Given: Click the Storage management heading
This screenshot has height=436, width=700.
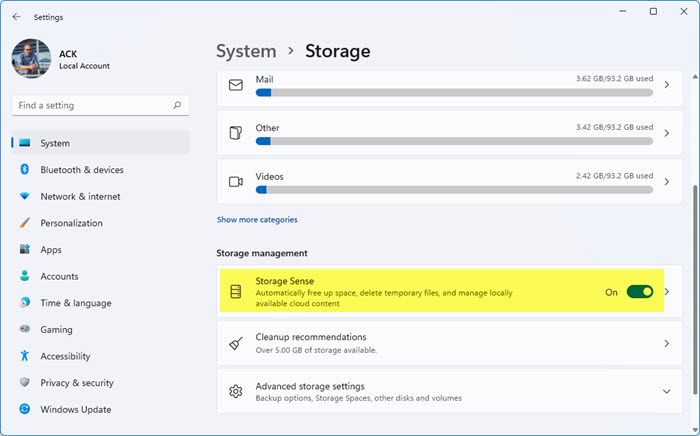Looking at the screenshot, I should pos(262,253).
